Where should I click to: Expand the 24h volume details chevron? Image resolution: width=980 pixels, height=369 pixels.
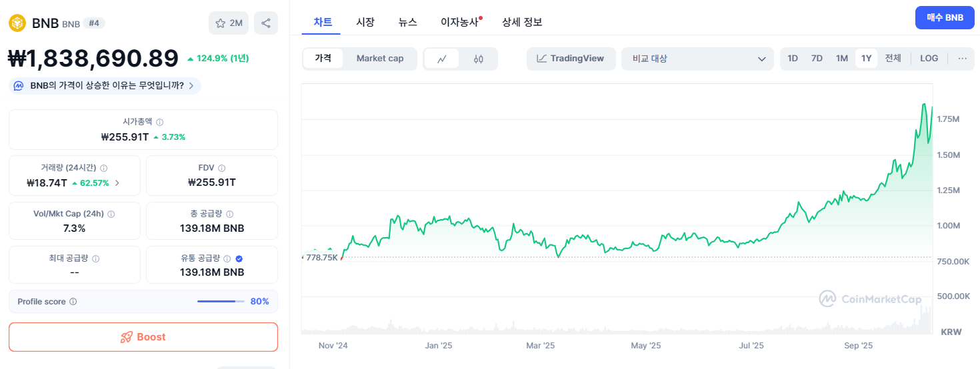(x=117, y=183)
